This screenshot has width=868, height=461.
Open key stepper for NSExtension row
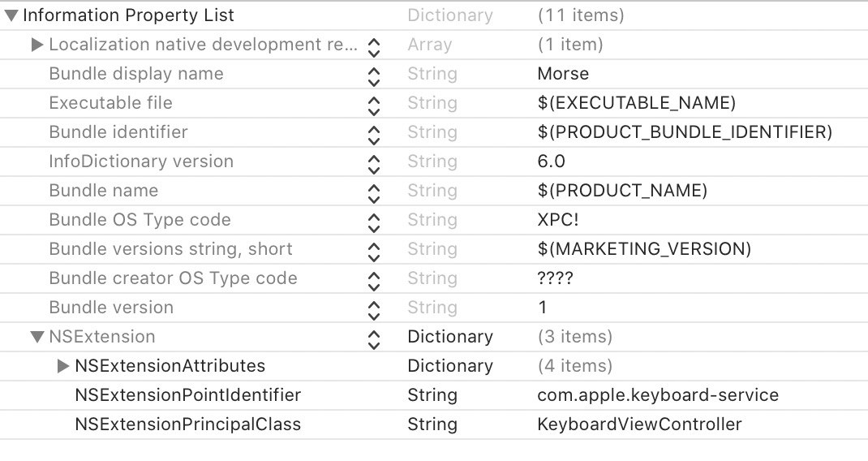click(374, 340)
